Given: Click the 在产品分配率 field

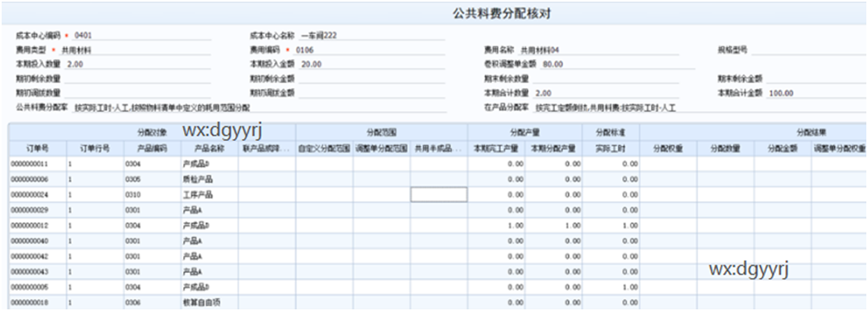Looking at the screenshot, I should [700, 108].
